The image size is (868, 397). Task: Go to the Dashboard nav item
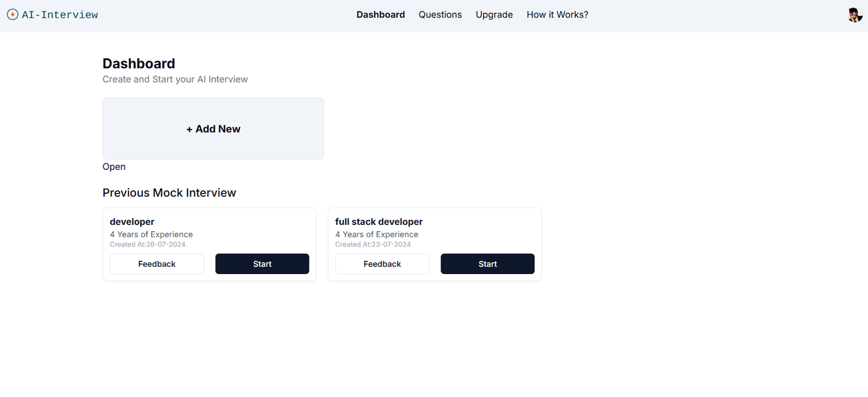pyautogui.click(x=380, y=14)
